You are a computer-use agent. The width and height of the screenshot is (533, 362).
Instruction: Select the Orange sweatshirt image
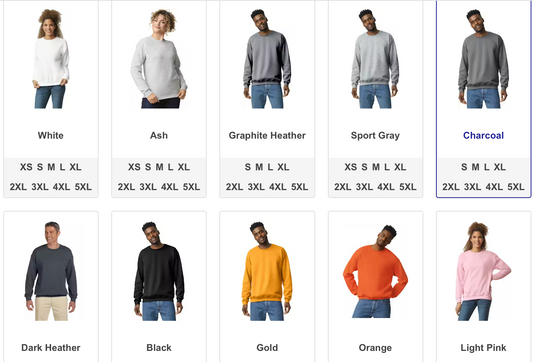(x=375, y=271)
